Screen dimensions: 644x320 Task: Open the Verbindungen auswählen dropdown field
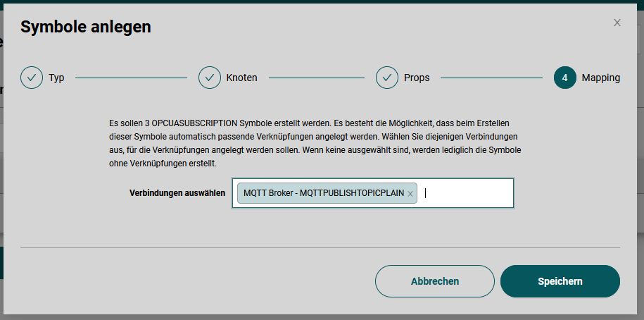coord(468,193)
